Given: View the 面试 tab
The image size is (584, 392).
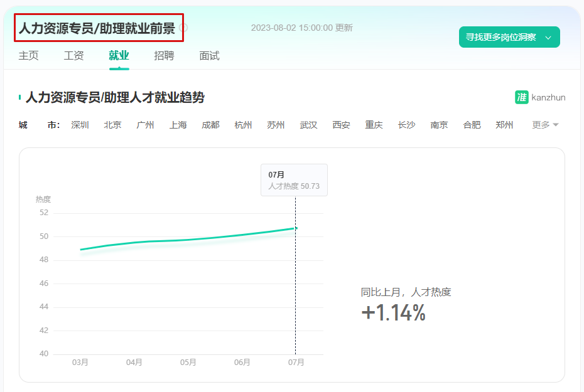Looking at the screenshot, I should (209, 56).
